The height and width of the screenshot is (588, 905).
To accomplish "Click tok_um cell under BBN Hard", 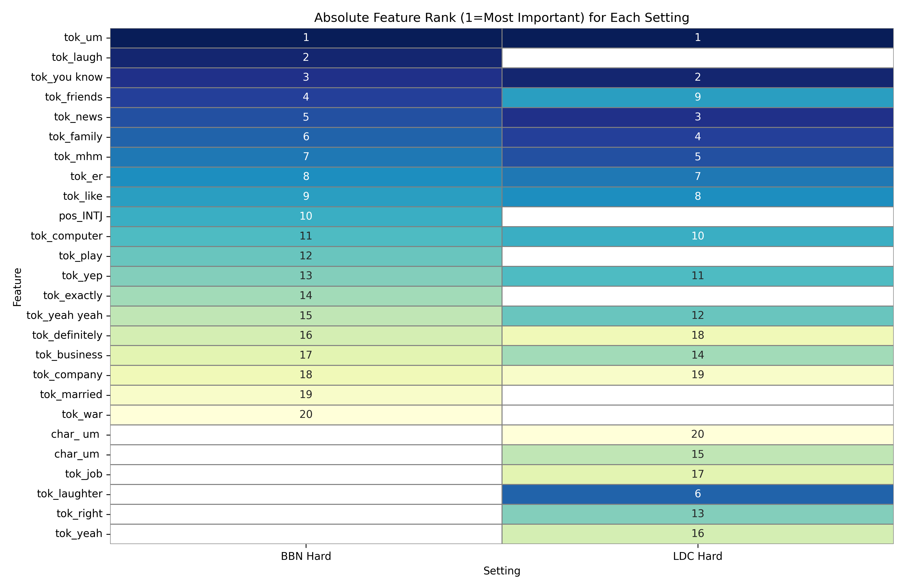I will [x=306, y=38].
